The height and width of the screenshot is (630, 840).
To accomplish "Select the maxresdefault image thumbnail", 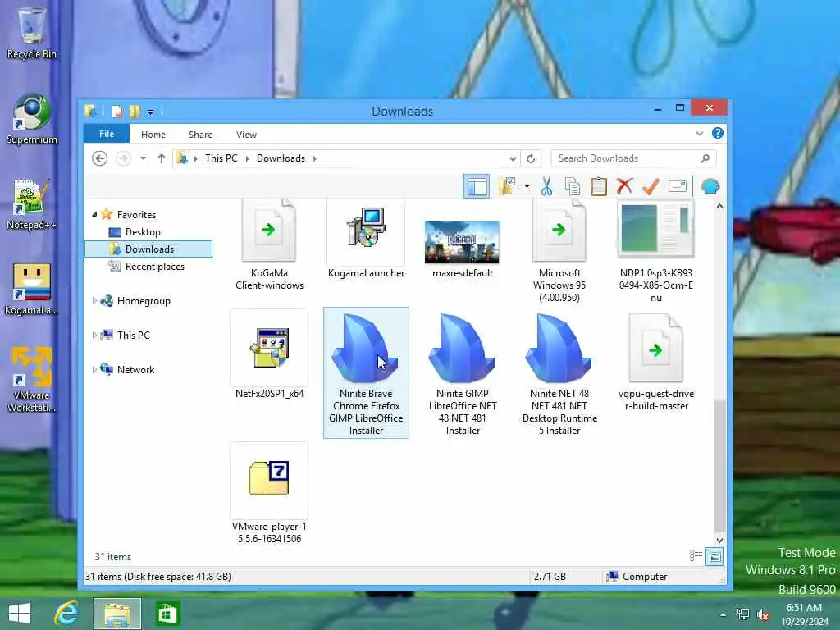I will 463,249.
